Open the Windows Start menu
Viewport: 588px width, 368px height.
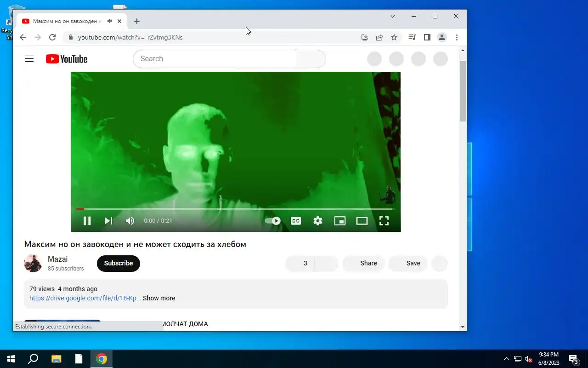[11, 359]
